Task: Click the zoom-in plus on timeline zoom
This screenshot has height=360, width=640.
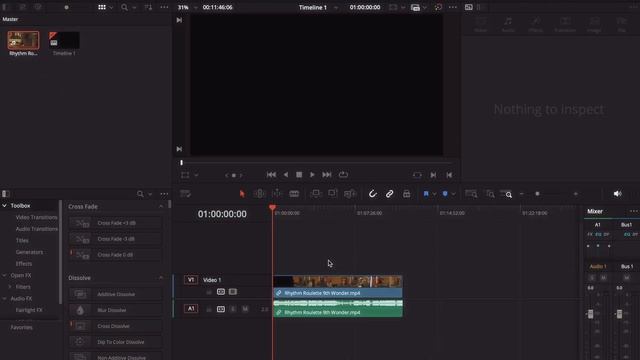Action: 576,194
